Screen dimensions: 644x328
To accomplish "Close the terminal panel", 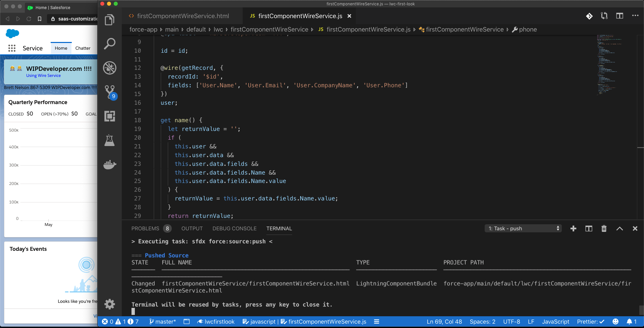I will 635,229.
